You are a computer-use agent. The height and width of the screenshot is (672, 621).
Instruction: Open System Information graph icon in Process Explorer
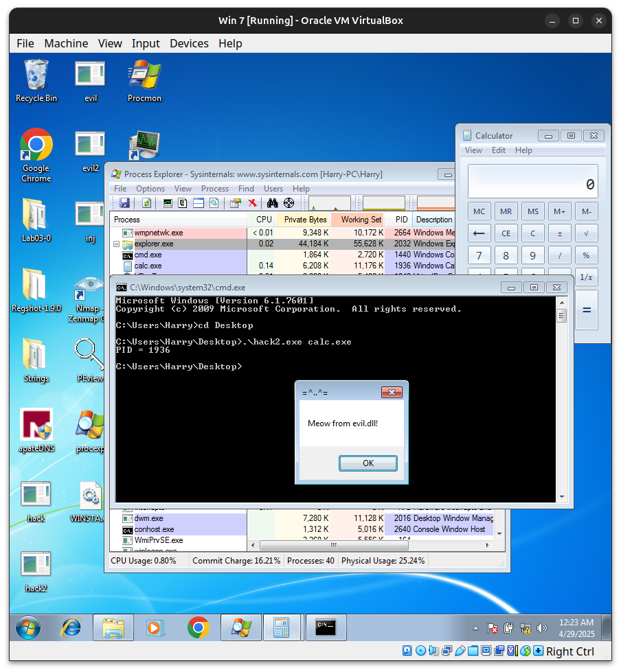coord(168,203)
